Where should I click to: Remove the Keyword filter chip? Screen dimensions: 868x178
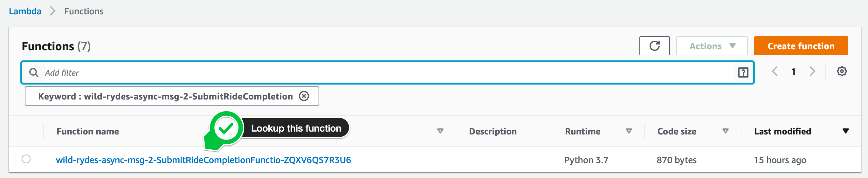(x=304, y=96)
